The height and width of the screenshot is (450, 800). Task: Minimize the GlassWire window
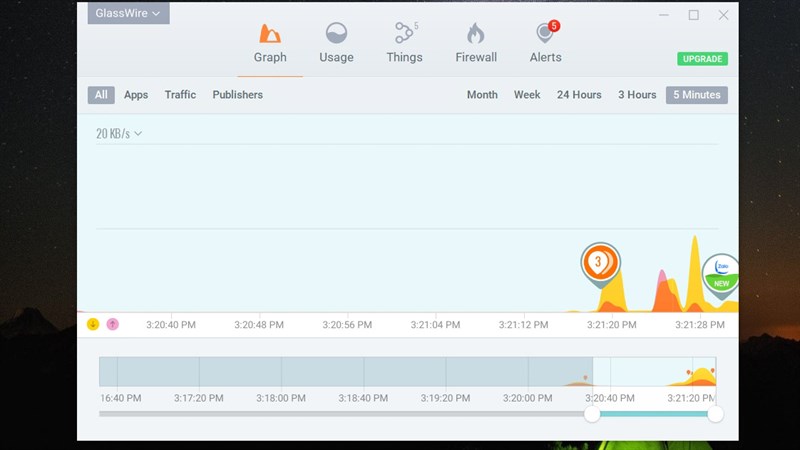click(x=664, y=15)
